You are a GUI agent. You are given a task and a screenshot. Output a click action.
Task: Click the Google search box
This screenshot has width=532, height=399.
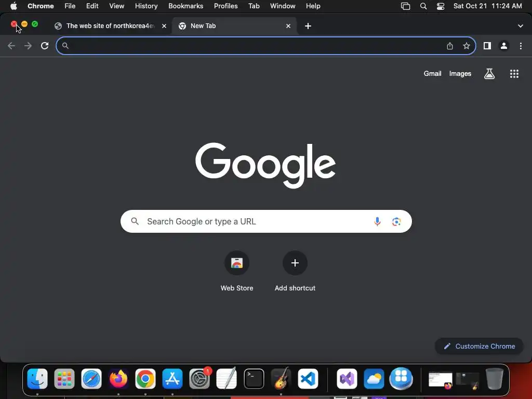(x=266, y=221)
